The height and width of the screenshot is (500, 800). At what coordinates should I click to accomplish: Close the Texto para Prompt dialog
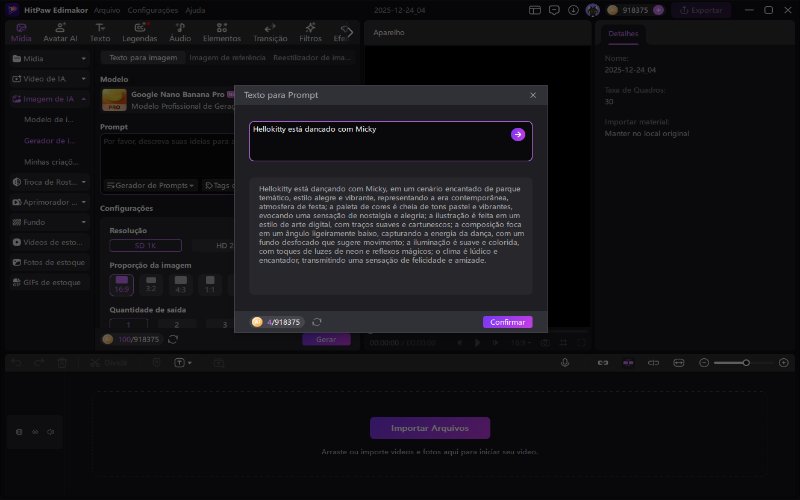(533, 95)
